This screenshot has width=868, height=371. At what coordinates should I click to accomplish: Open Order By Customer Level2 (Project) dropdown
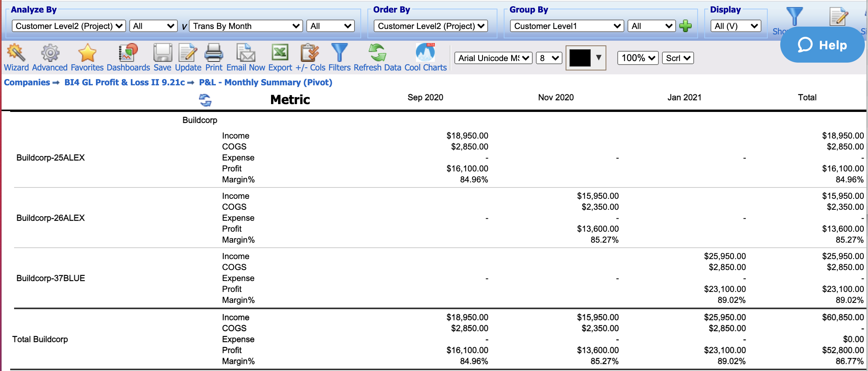tap(431, 26)
